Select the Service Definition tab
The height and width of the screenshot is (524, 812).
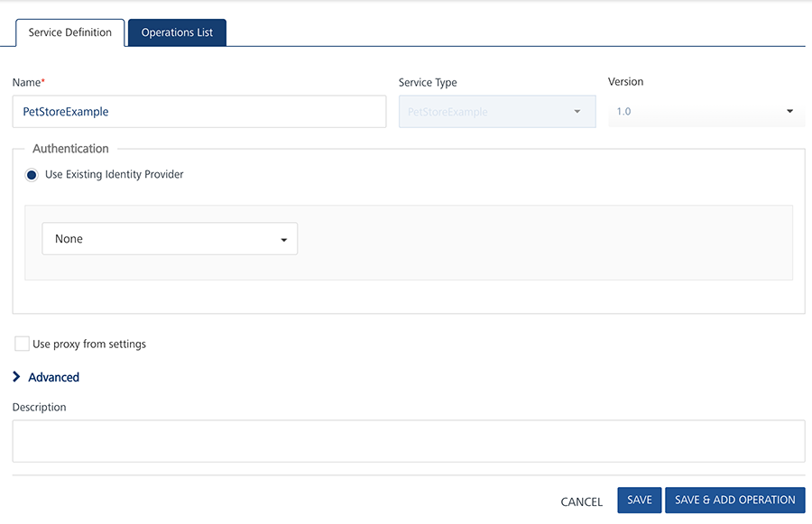70,32
